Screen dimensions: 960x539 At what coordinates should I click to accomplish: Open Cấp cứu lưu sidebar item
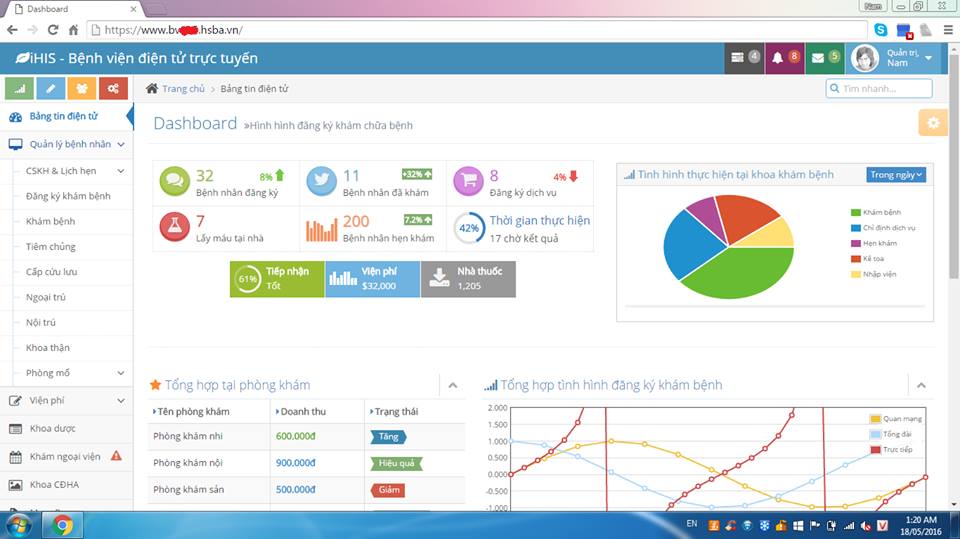click(51, 272)
